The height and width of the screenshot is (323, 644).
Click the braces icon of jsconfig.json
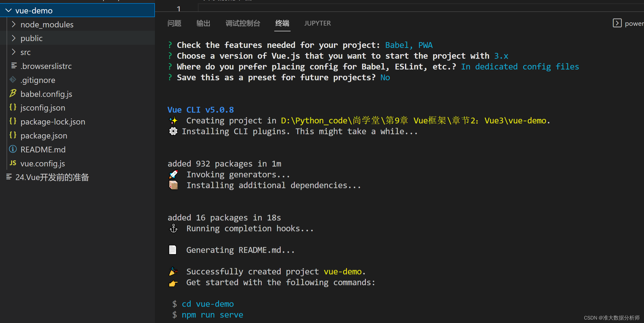[x=13, y=107]
